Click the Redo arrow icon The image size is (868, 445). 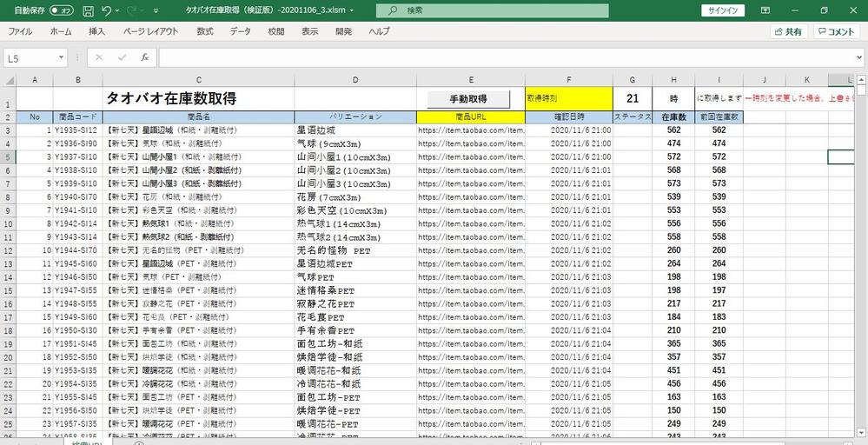tap(132, 10)
